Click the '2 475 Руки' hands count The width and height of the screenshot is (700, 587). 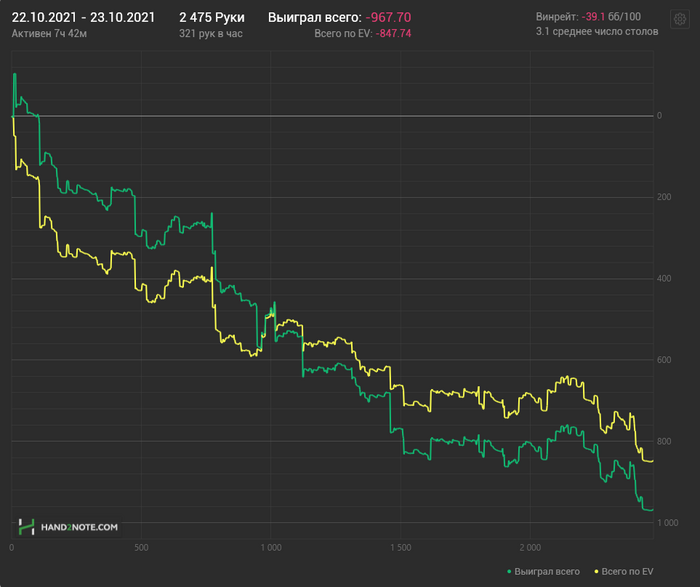[x=211, y=17]
